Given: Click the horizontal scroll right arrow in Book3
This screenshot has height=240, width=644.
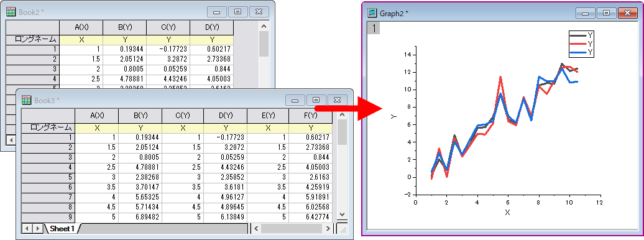Looking at the screenshot, I should (328, 228).
